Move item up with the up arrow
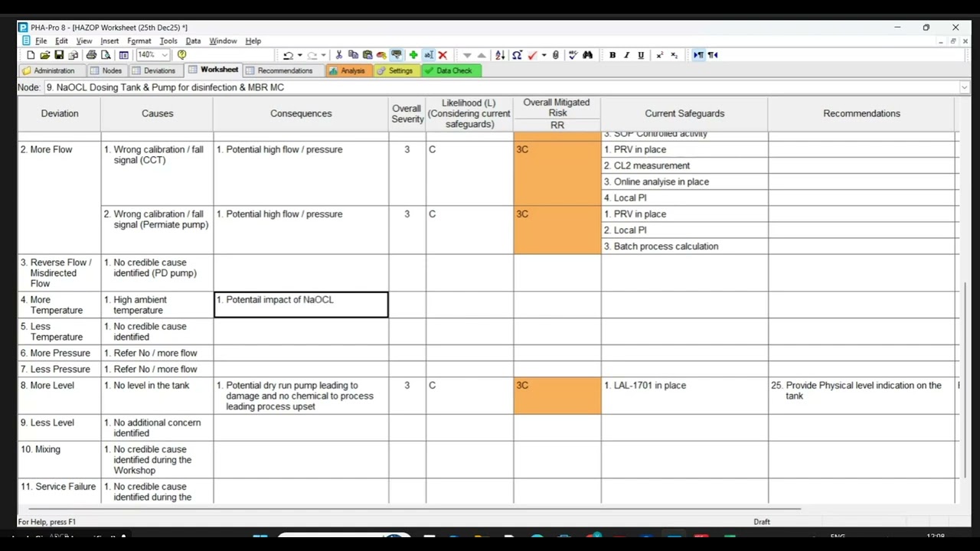 point(481,55)
